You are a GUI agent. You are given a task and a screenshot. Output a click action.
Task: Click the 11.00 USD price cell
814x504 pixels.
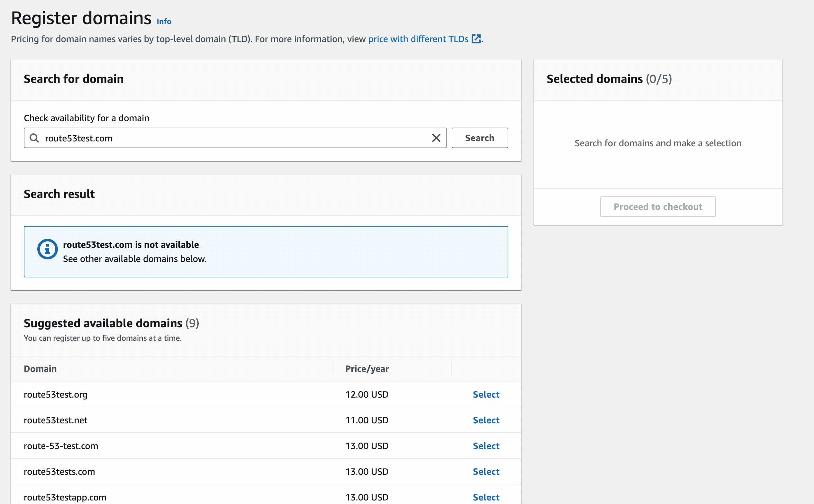pos(367,420)
